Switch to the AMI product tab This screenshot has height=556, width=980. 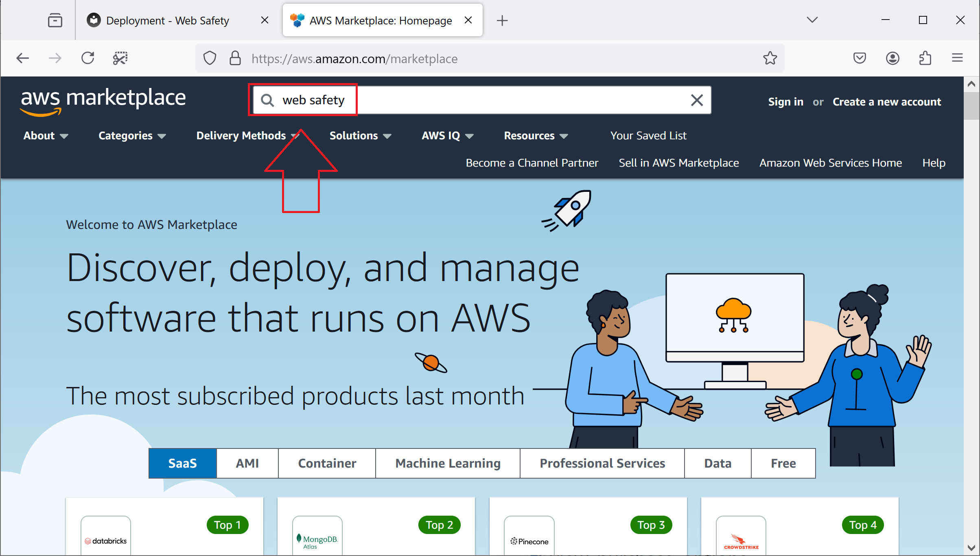[x=247, y=463]
